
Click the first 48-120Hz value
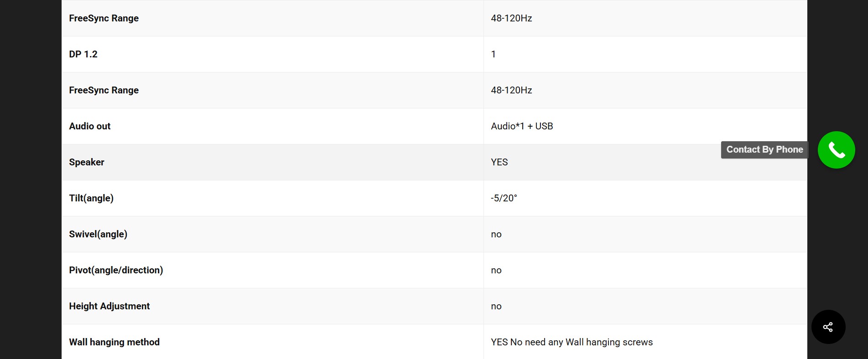click(511, 18)
